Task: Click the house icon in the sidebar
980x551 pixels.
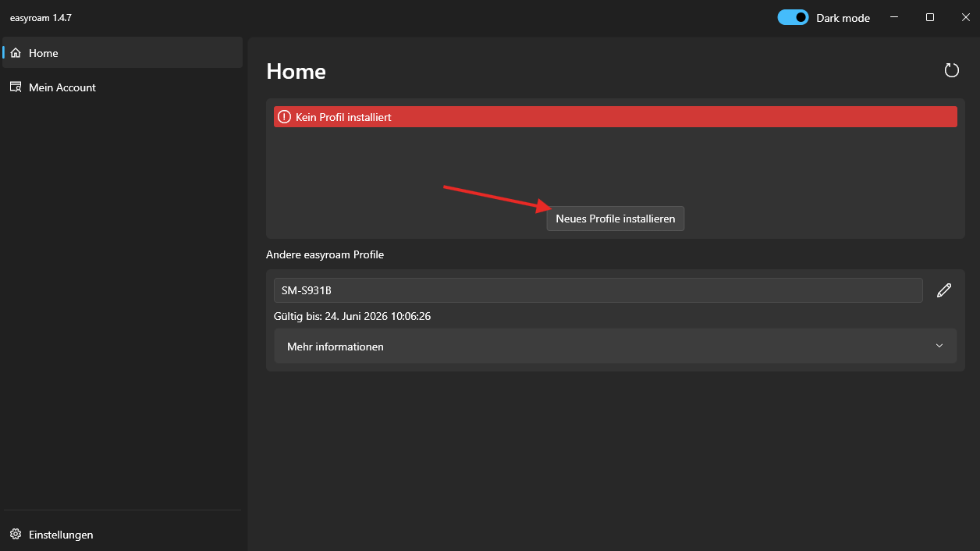Action: pyautogui.click(x=16, y=53)
